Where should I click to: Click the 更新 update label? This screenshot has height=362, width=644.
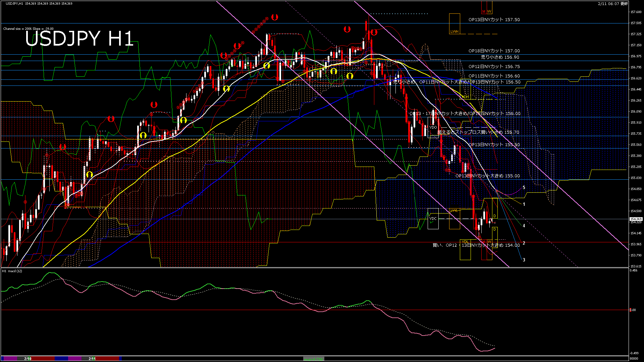pos(624,4)
